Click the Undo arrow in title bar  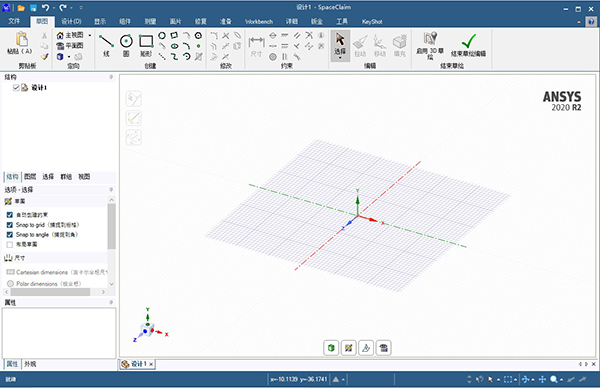45,8
